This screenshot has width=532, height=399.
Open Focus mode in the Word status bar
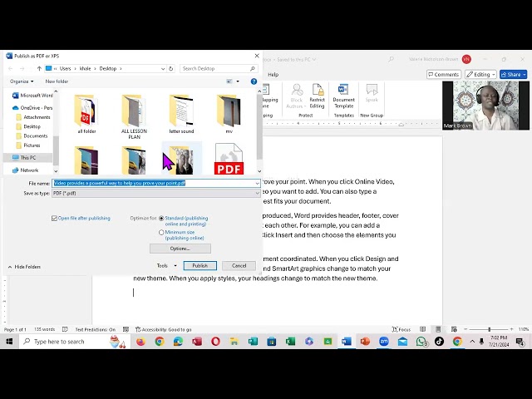[401, 329]
